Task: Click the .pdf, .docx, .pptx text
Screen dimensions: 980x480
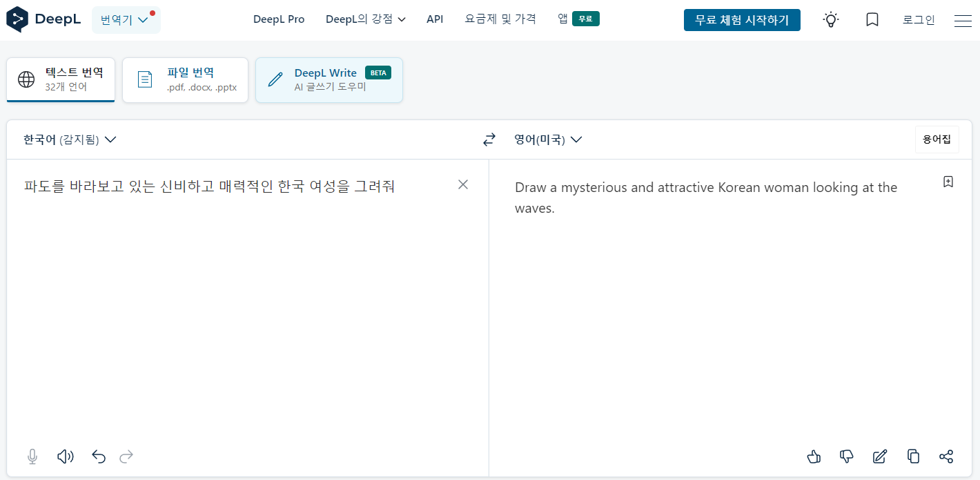Action: (x=202, y=88)
